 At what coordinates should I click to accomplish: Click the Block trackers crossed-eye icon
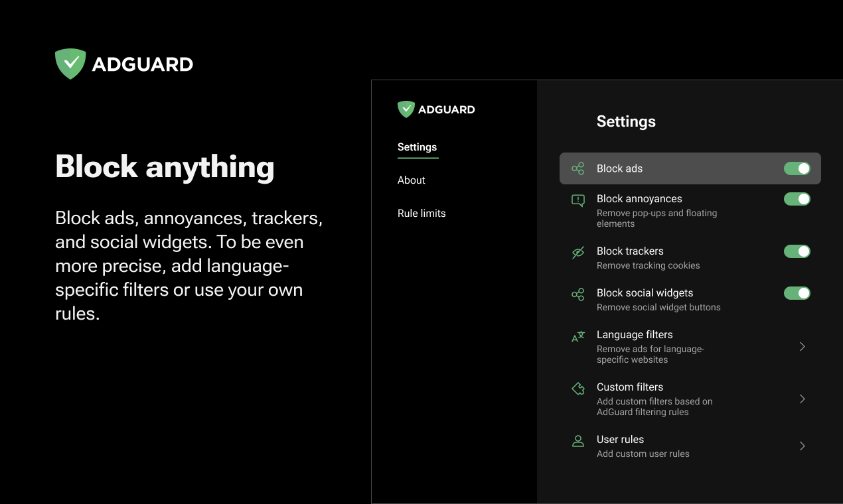point(578,253)
